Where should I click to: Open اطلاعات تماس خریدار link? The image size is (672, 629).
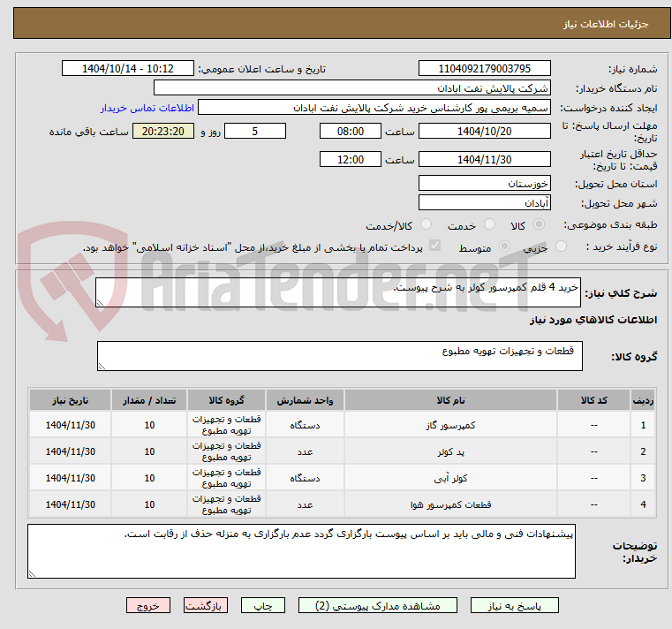147,108
